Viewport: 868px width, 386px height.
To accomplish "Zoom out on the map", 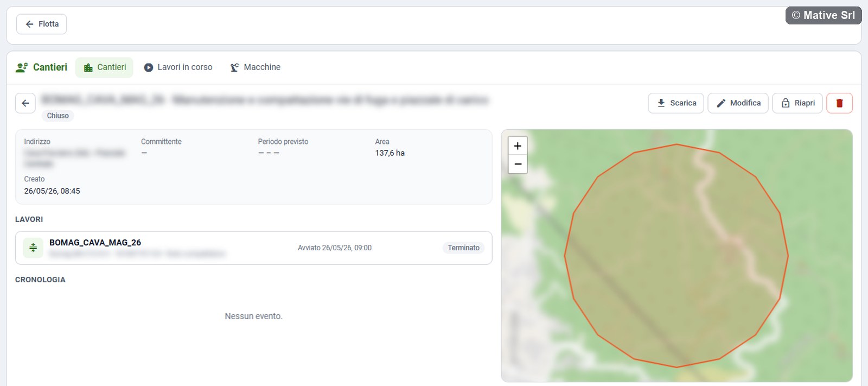I will [x=518, y=164].
